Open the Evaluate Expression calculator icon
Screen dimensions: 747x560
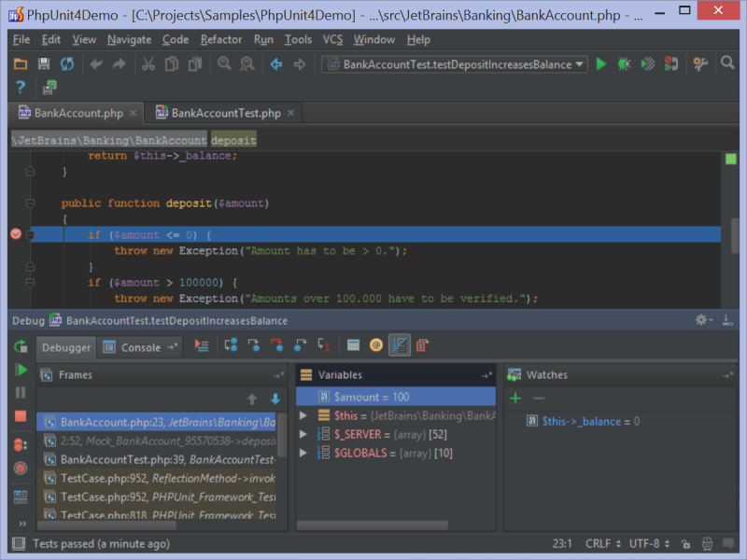353,345
